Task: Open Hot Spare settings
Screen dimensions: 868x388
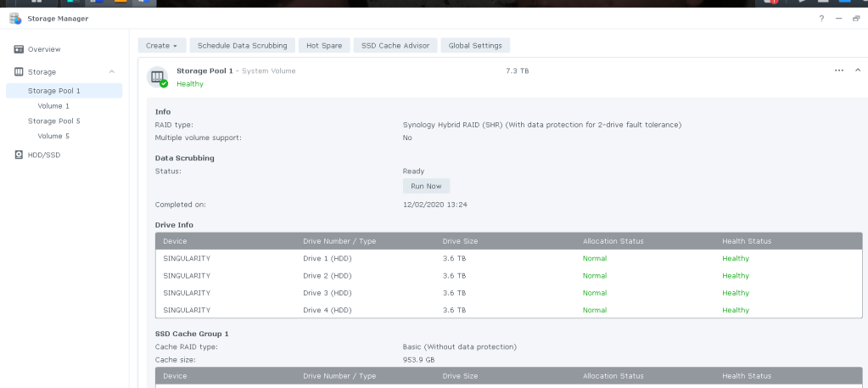Action: click(324, 46)
